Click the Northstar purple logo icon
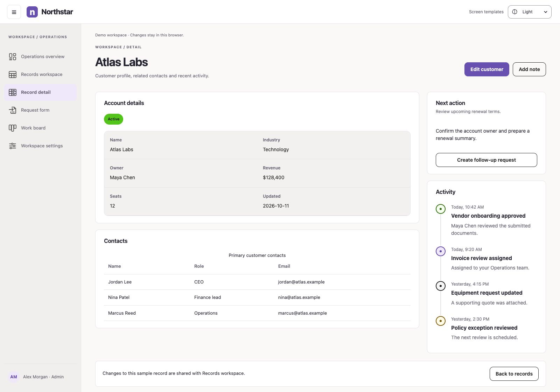The image size is (560, 392). 32,12
